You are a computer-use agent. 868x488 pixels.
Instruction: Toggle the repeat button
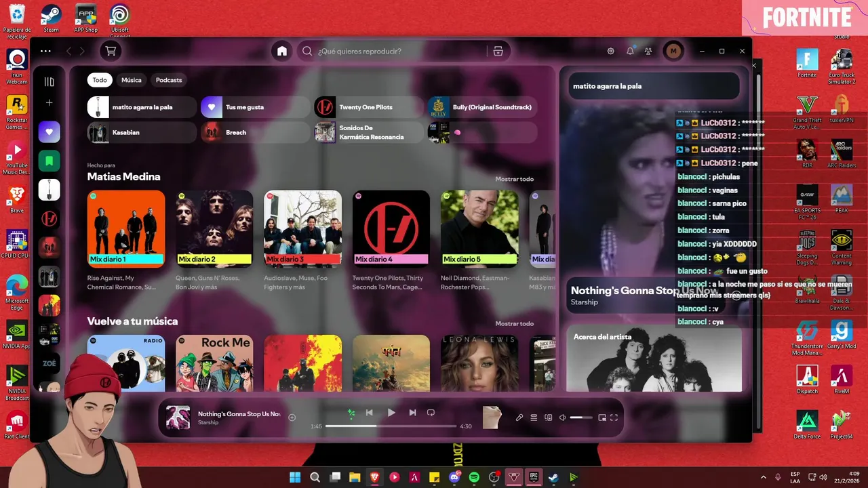pyautogui.click(x=431, y=412)
